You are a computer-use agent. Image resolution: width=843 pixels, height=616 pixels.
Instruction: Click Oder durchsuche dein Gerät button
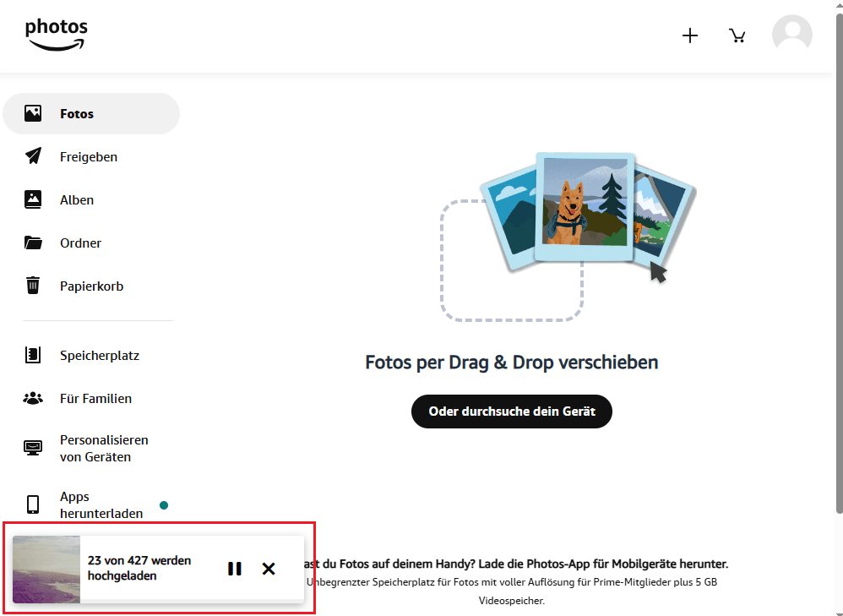pos(512,412)
